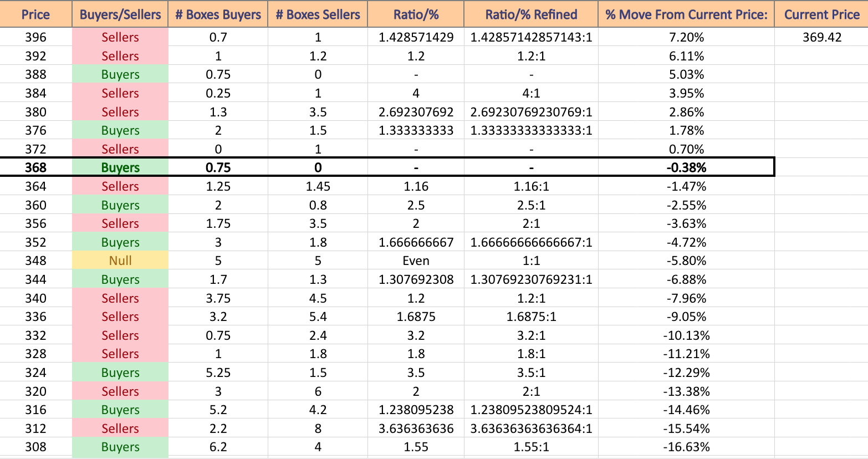Image resolution: width=868 pixels, height=459 pixels.
Task: Click the 3.95% move cell
Action: click(x=686, y=93)
